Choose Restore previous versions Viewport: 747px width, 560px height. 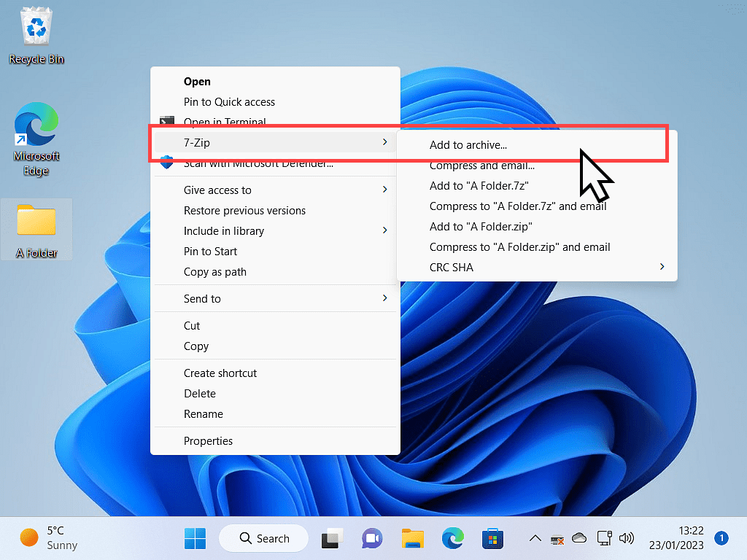(x=275, y=211)
